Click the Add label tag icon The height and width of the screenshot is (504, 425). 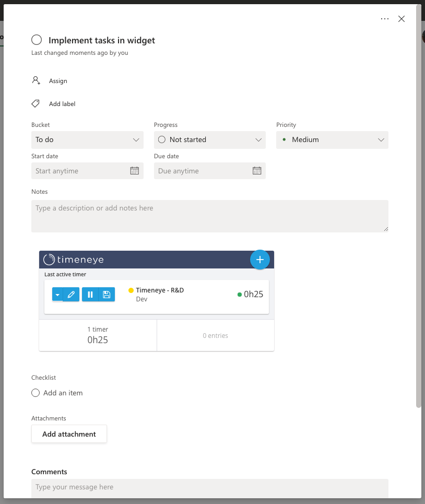pos(35,103)
